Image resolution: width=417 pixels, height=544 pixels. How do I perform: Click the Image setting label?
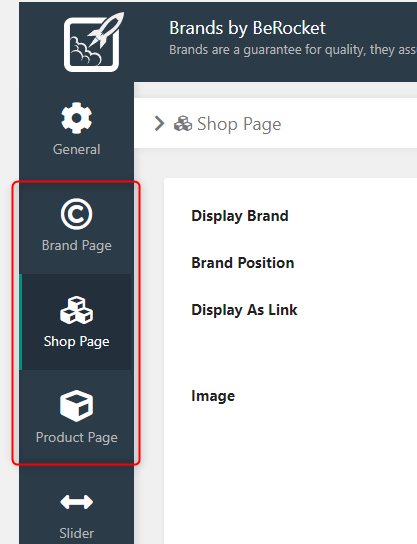point(213,396)
